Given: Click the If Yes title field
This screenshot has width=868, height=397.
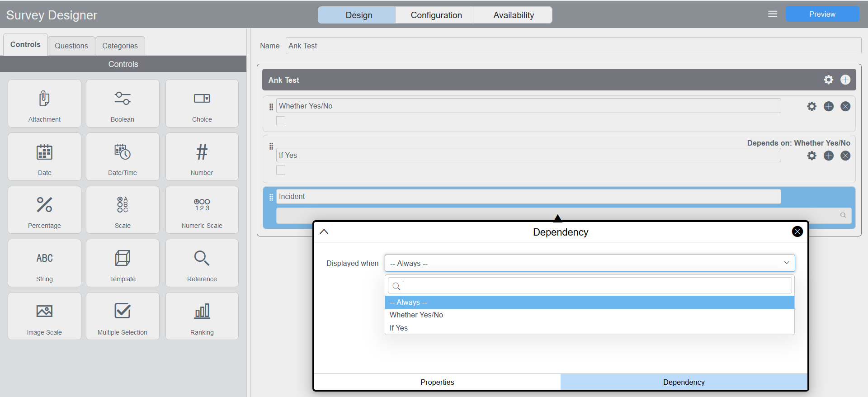Looking at the screenshot, I should tap(528, 155).
